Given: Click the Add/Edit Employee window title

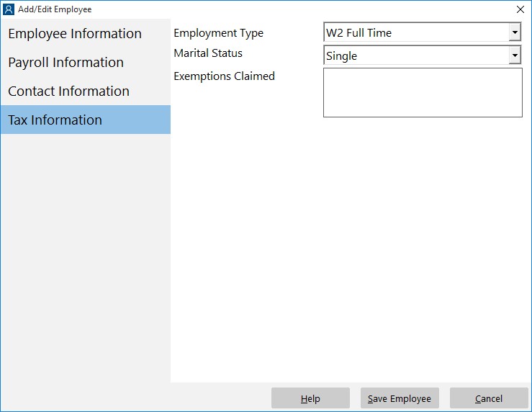Looking at the screenshot, I should [x=55, y=9].
